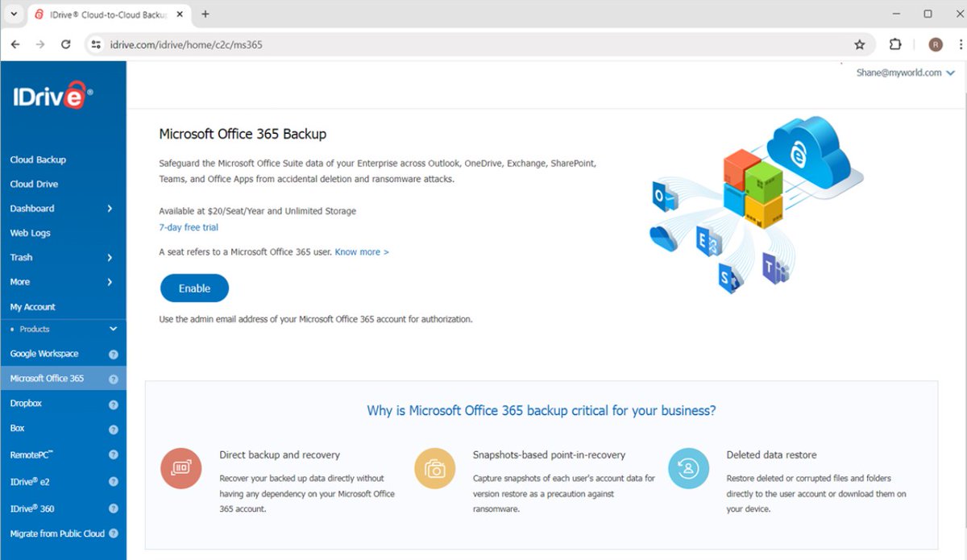
Task: Open the 7-day free trial link
Action: 188,227
